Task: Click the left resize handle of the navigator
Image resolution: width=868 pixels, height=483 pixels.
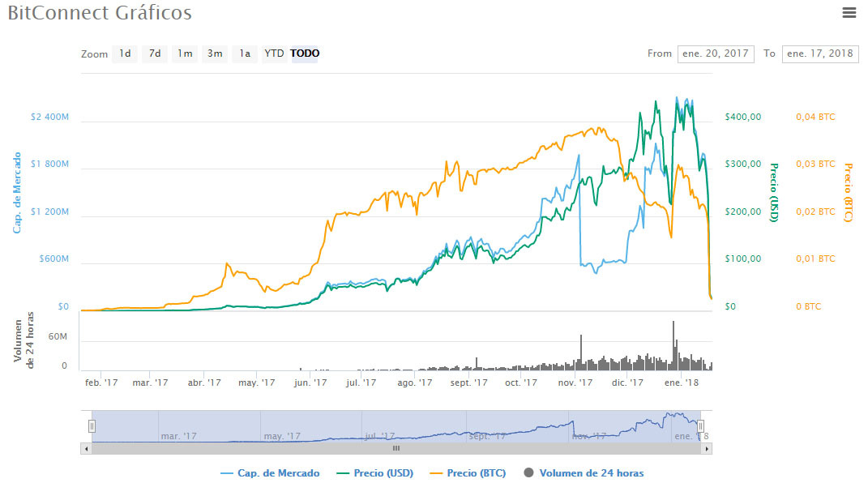Action: click(92, 425)
